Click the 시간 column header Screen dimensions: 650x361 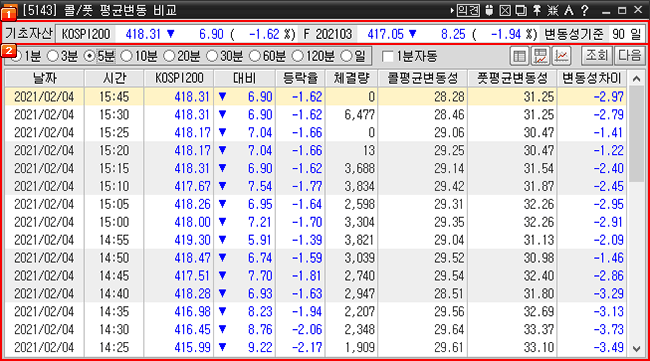[114, 78]
